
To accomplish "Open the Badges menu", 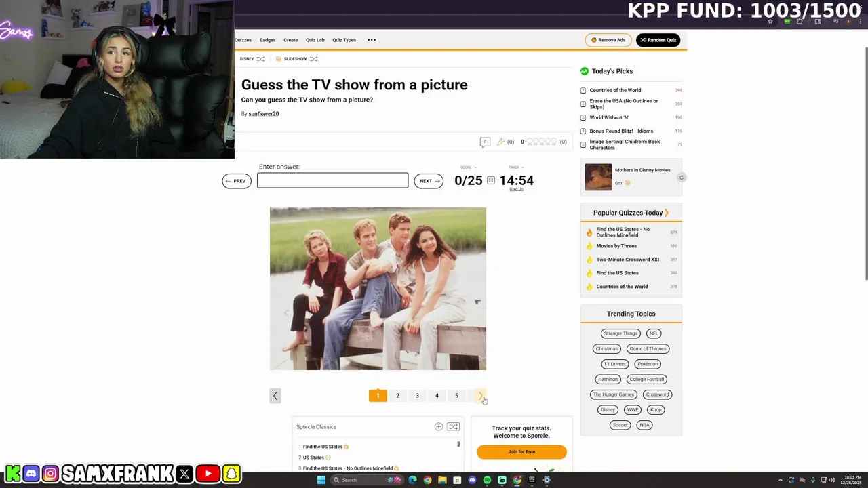I will click(x=267, y=40).
